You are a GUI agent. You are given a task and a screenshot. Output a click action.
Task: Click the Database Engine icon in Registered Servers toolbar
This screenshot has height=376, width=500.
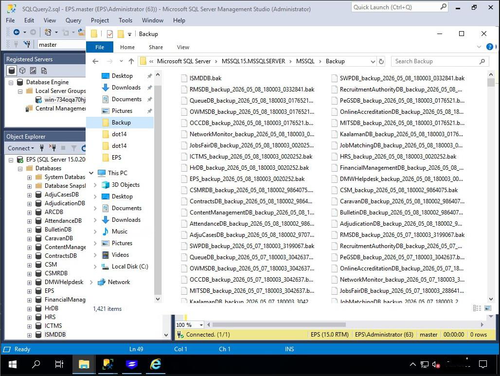[12, 70]
